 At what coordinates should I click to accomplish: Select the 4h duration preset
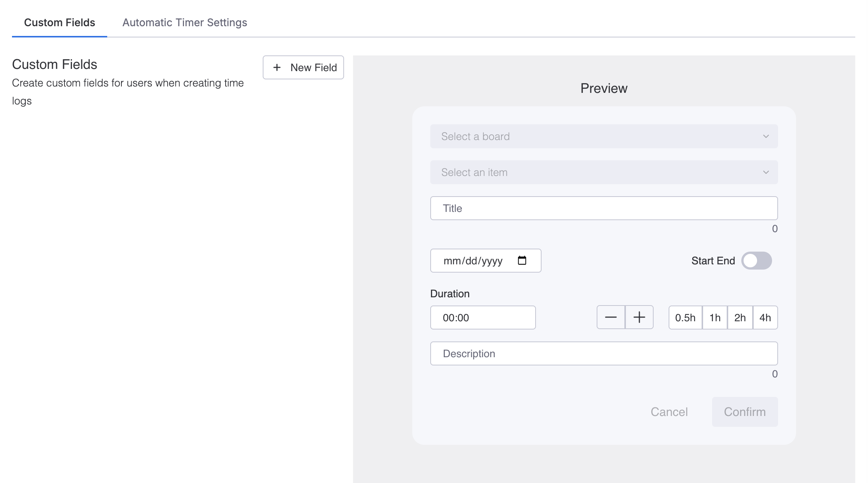tap(765, 318)
